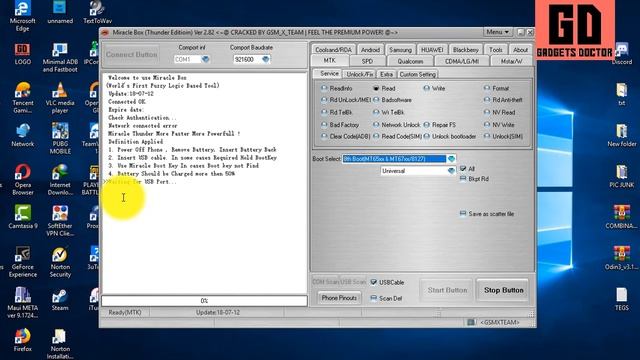Expand the Comport inf dropdown
Image resolution: width=640 pixels, height=360 pixels.
(205, 60)
